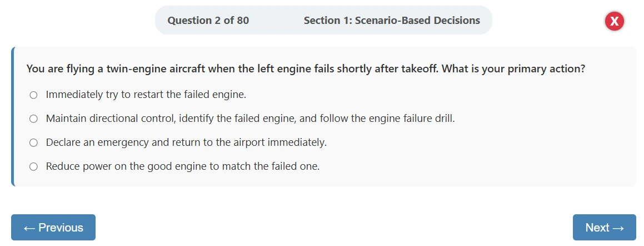Select the declare an emergency radio button

coord(33,142)
